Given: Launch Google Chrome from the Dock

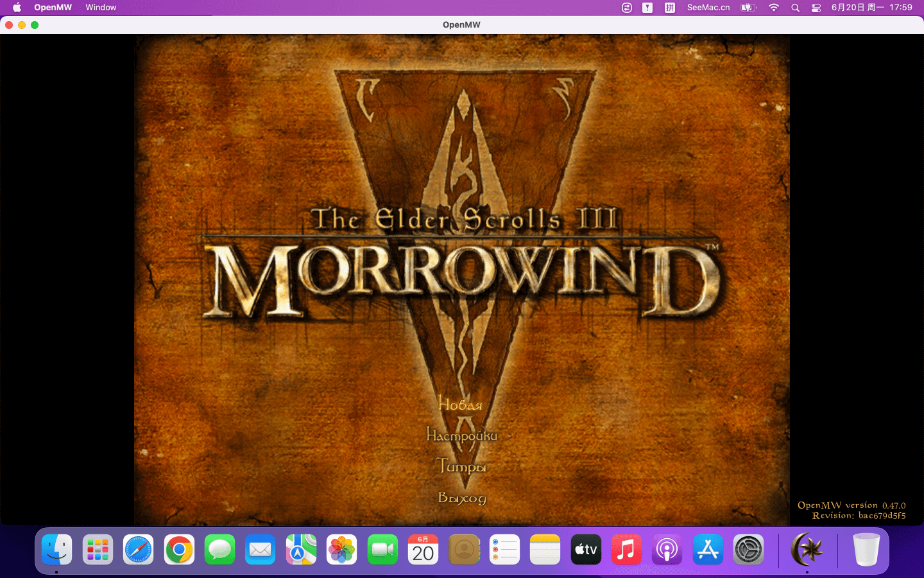Looking at the screenshot, I should [x=179, y=550].
